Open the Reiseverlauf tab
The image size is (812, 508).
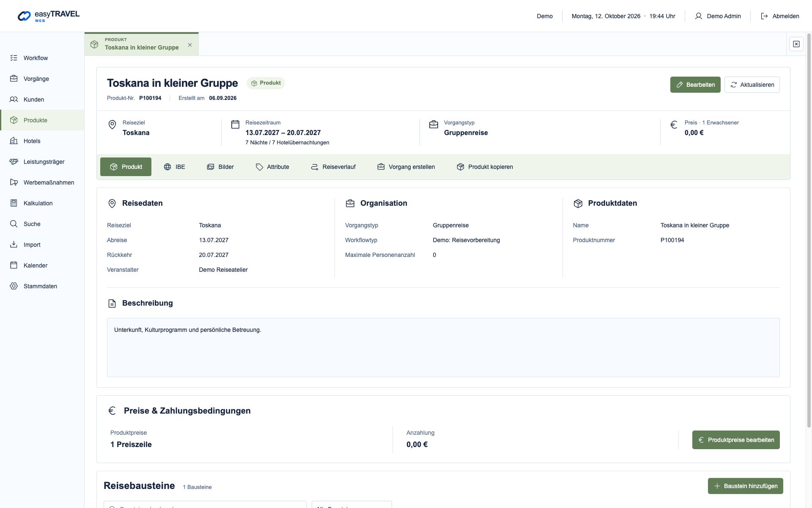coord(333,167)
